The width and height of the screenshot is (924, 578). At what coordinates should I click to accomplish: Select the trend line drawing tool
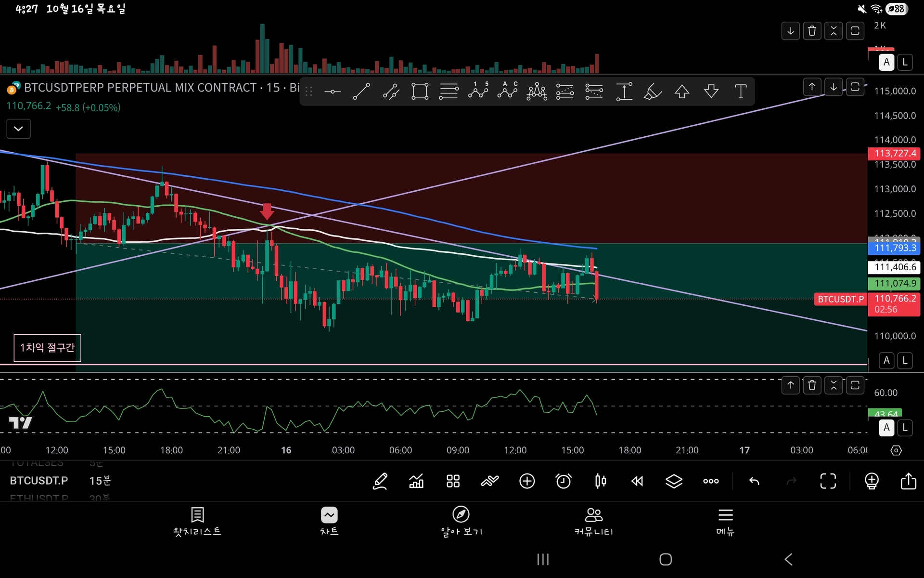point(361,91)
